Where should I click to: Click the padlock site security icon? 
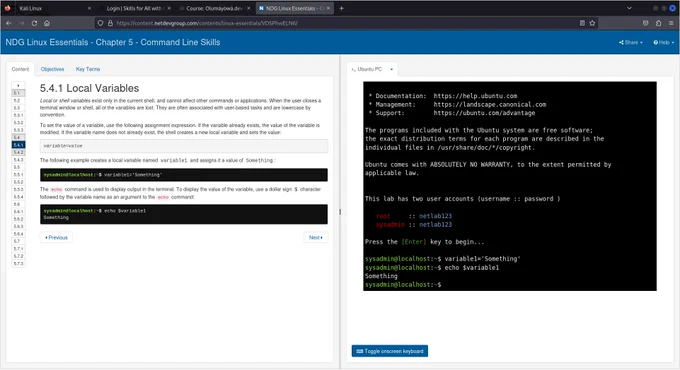(110, 23)
